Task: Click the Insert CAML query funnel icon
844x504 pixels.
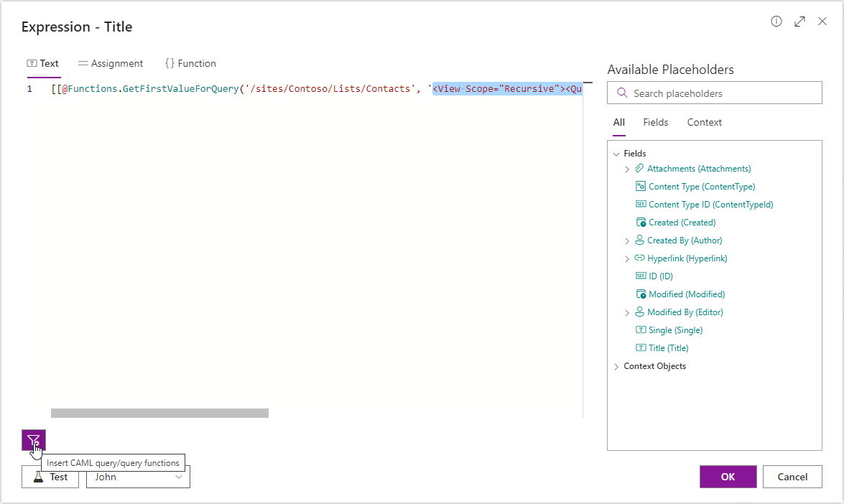Action: tap(34, 440)
